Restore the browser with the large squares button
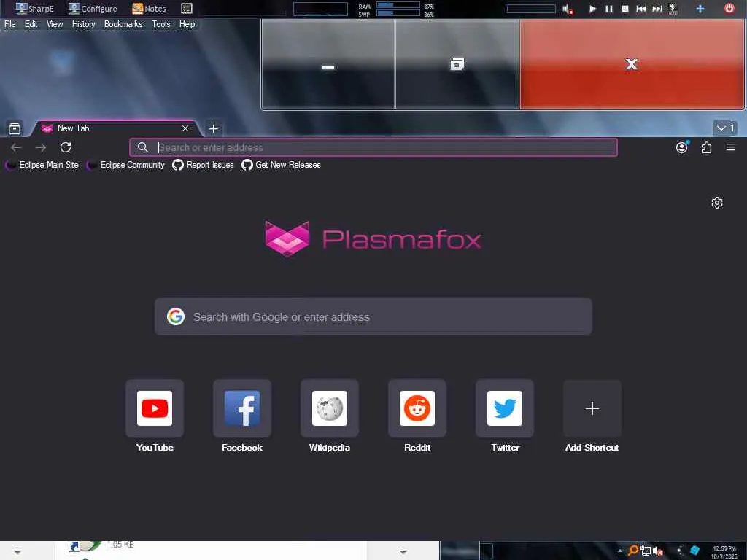Image resolution: width=747 pixels, height=560 pixels. (457, 64)
